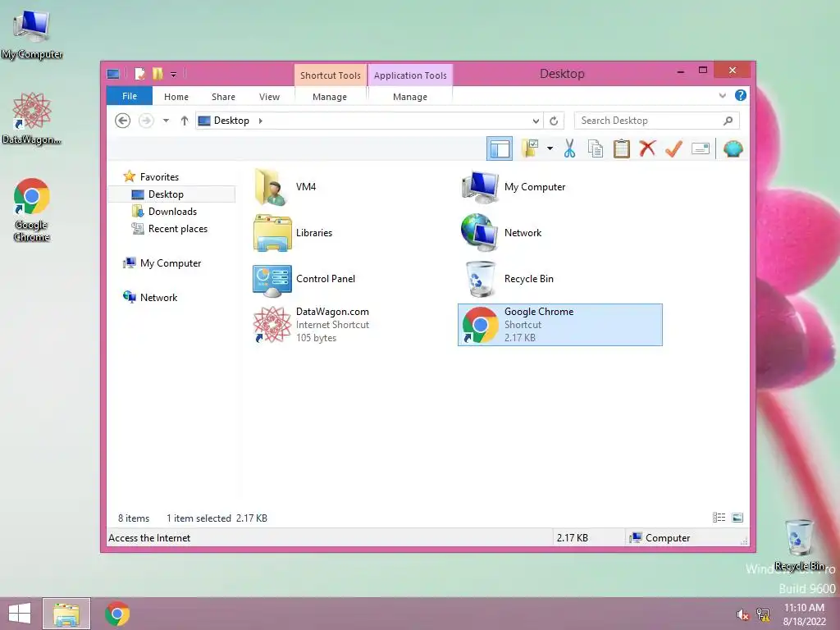The width and height of the screenshot is (840, 630).
Task: Click the Up one level arrow
Action: (185, 121)
